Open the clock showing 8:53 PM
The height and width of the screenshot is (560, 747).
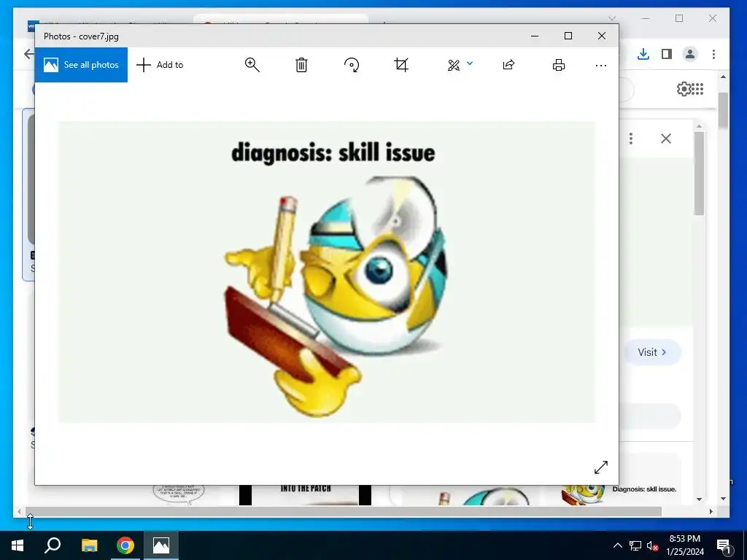[x=684, y=545]
